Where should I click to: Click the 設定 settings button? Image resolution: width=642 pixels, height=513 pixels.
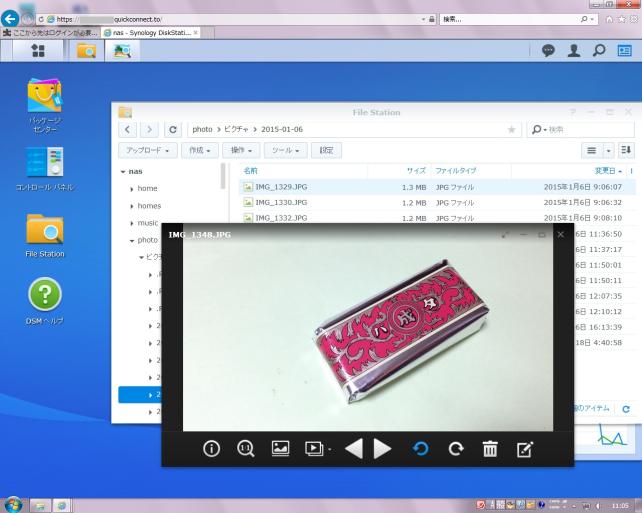326,150
